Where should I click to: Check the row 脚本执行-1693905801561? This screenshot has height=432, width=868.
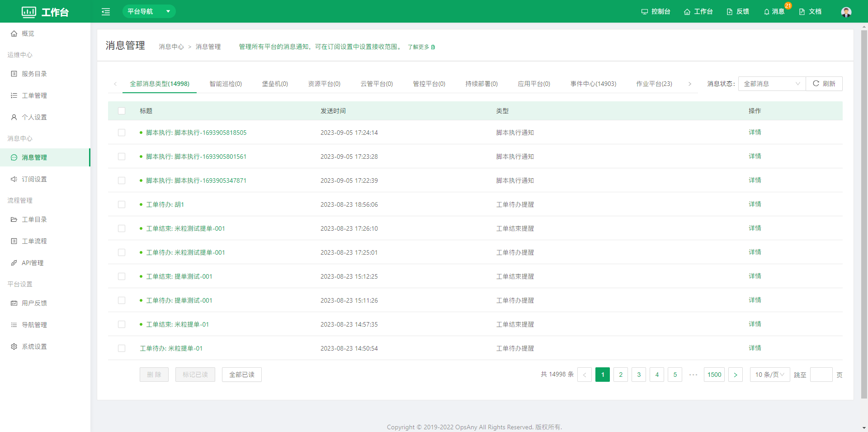pyautogui.click(x=122, y=157)
